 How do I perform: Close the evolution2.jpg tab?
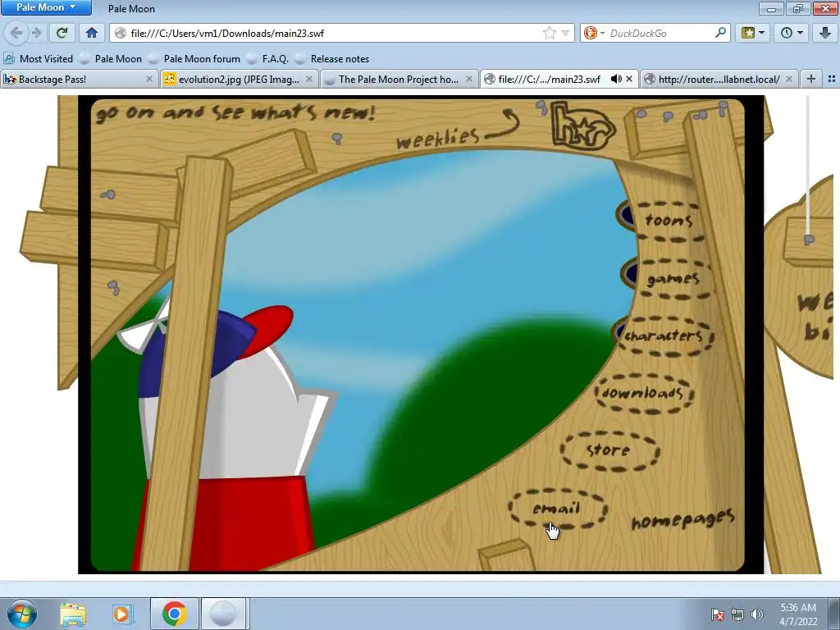(x=309, y=80)
